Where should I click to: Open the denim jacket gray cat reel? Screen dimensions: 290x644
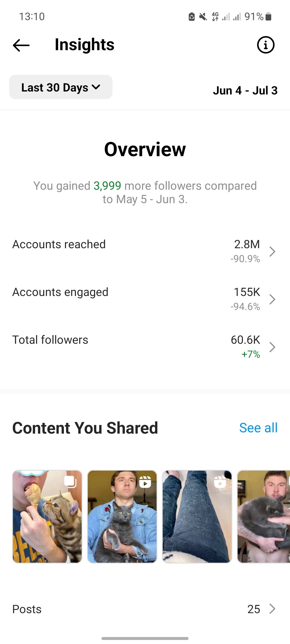pos(122,517)
